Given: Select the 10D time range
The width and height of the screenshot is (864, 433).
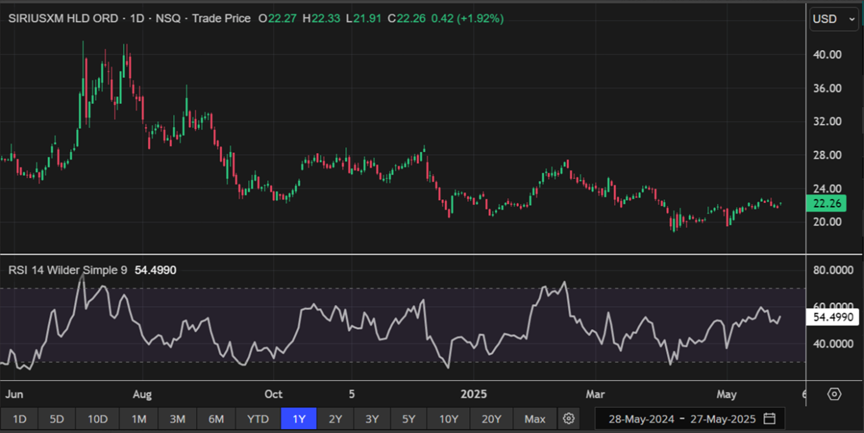Looking at the screenshot, I should 97,418.
